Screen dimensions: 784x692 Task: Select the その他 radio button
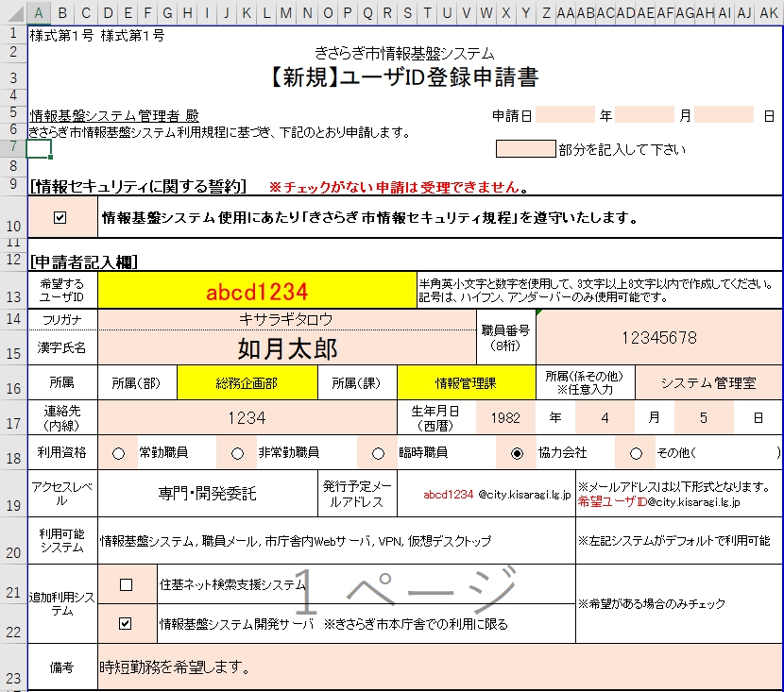[636, 454]
